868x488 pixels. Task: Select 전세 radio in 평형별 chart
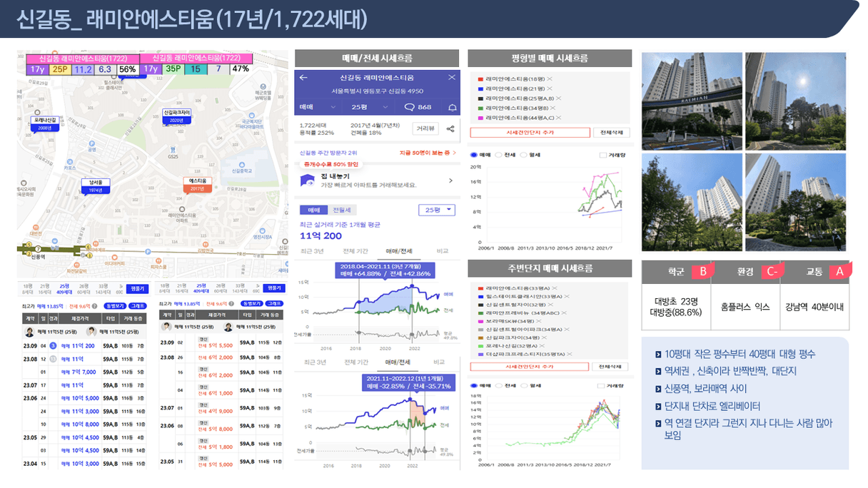tap(499, 154)
